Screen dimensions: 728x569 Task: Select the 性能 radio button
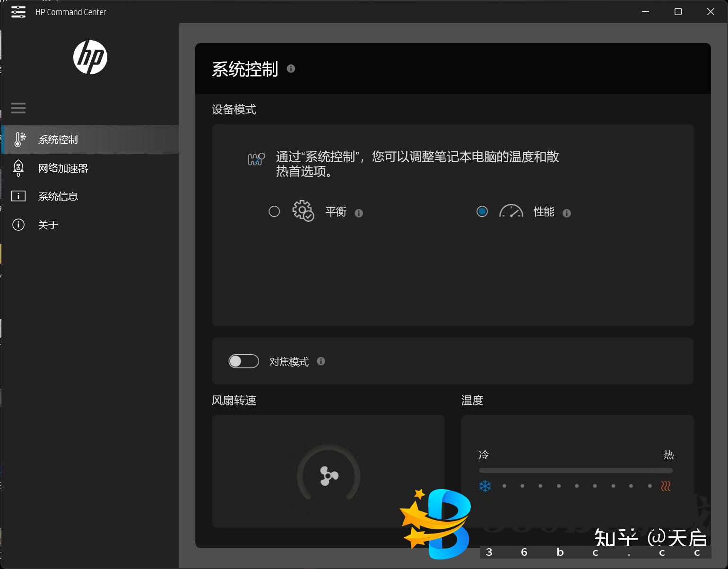click(x=482, y=211)
